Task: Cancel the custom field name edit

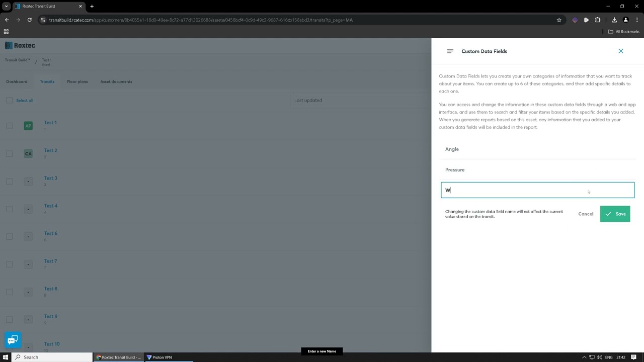Action: [586, 214]
